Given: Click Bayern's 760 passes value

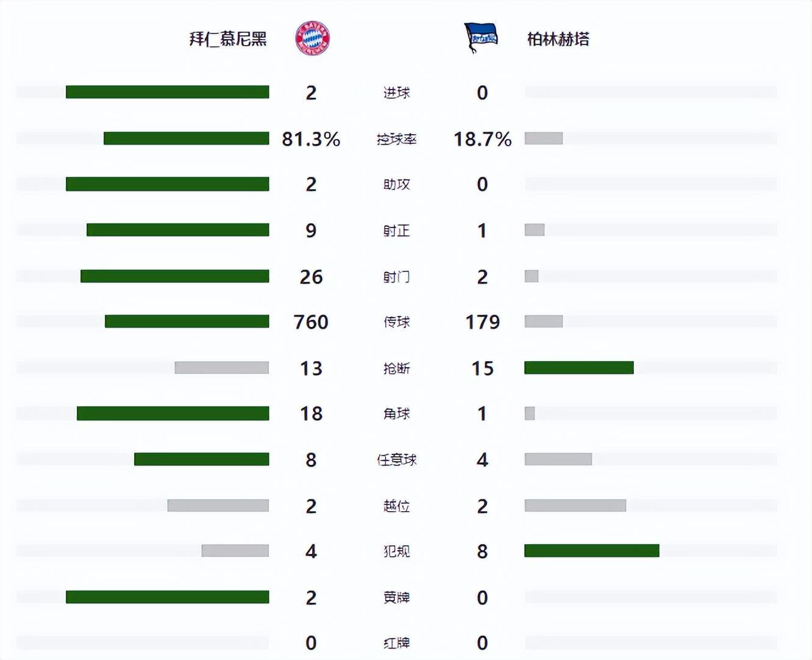Looking at the screenshot, I should 311,322.
